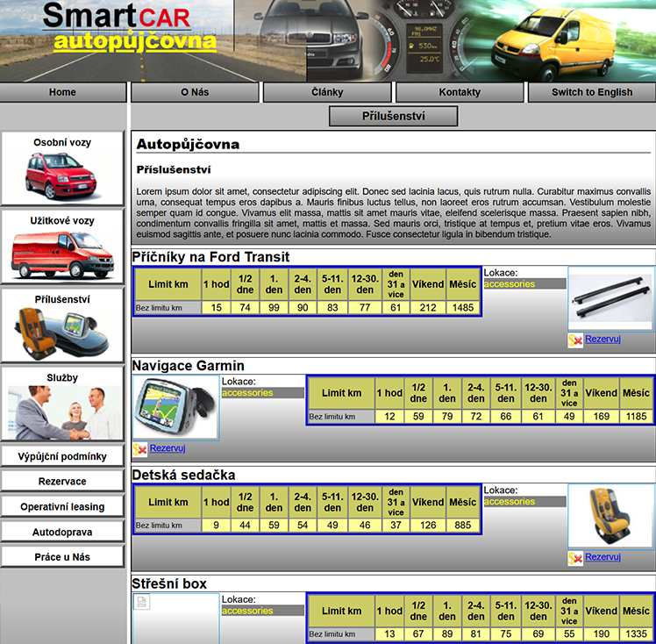Open Práce u Nás page
The height and width of the screenshot is (644, 656).
62,557
